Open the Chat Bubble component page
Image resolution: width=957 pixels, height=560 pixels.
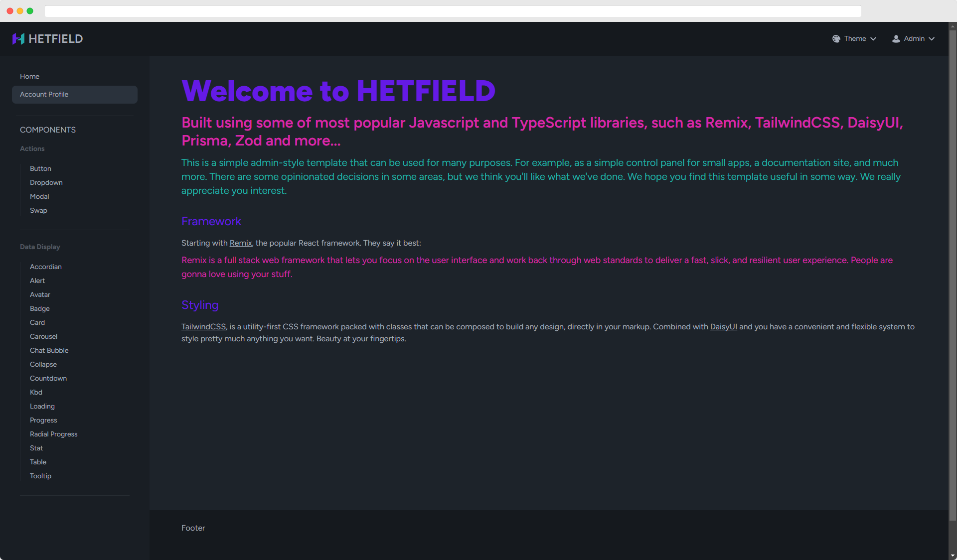pos(49,350)
